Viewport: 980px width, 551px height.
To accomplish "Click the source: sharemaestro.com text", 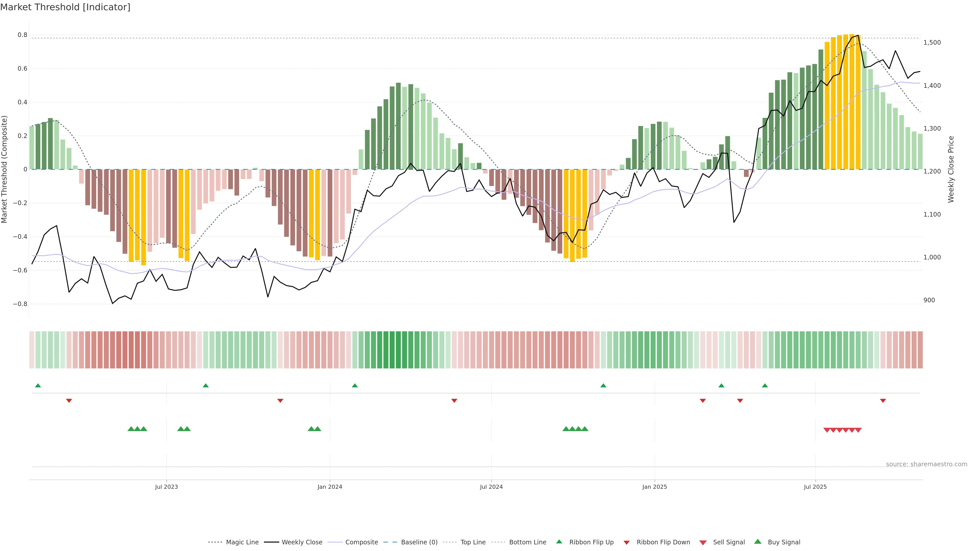I will click(x=926, y=464).
